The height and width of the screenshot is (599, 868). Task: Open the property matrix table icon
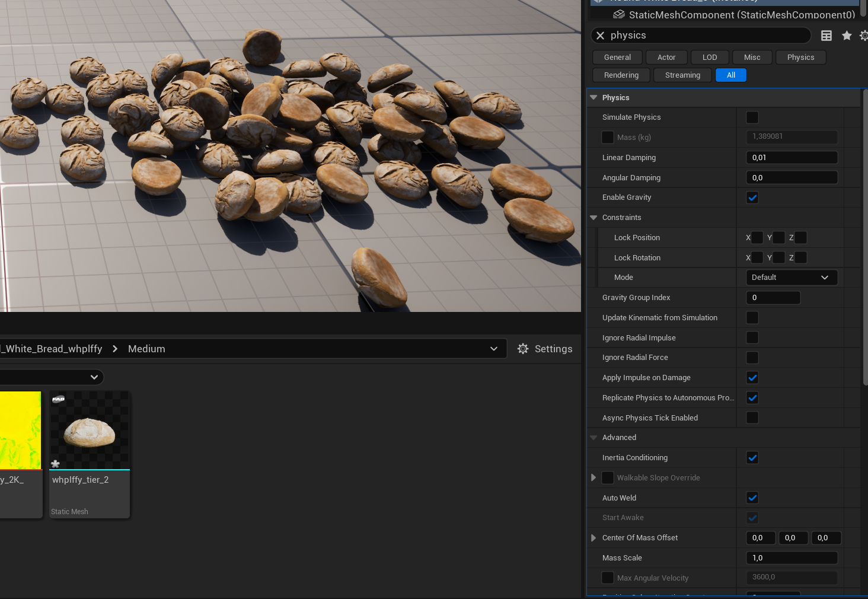click(x=826, y=36)
